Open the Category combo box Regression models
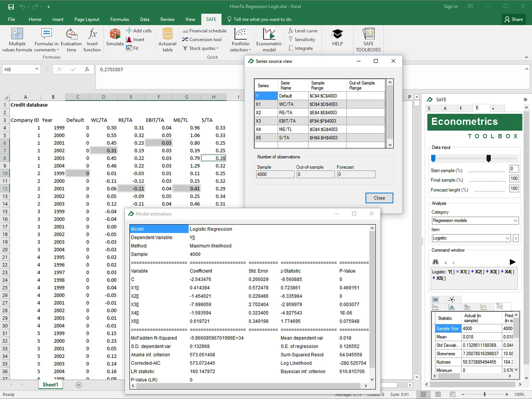Screen dimensions: 532x399 475,220
